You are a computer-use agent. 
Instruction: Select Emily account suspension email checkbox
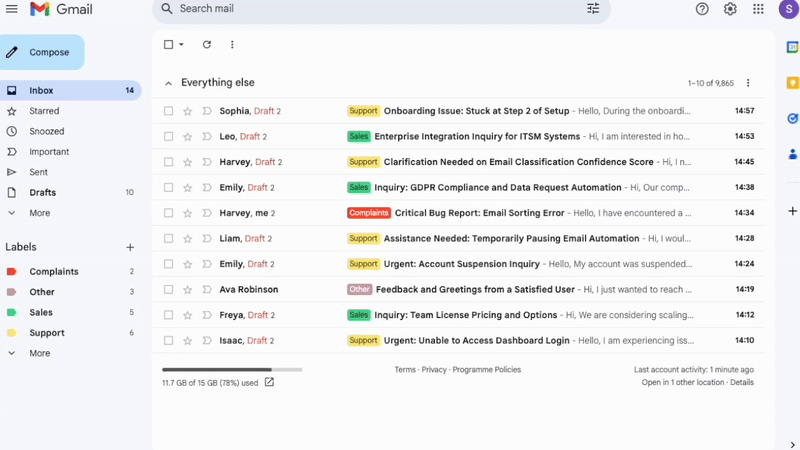[168, 264]
